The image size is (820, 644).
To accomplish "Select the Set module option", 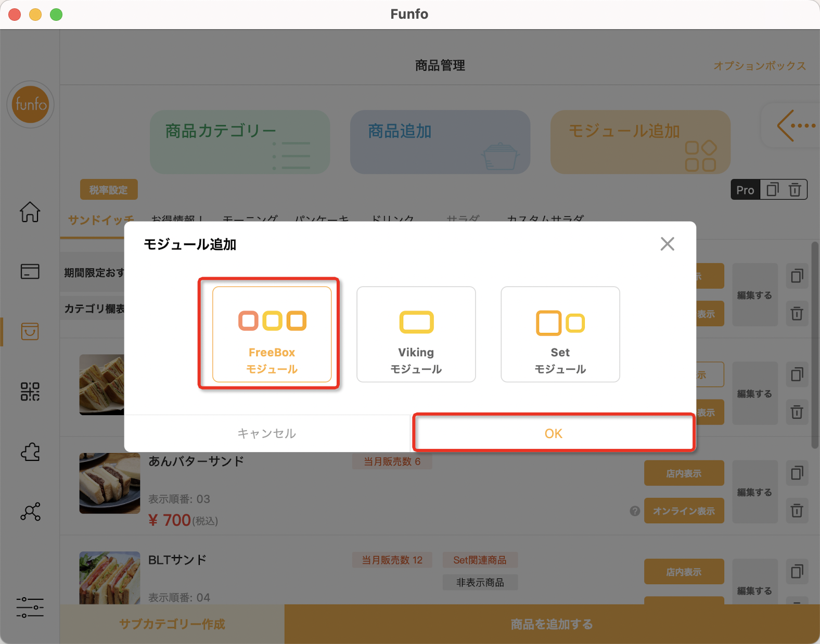I will coord(560,334).
